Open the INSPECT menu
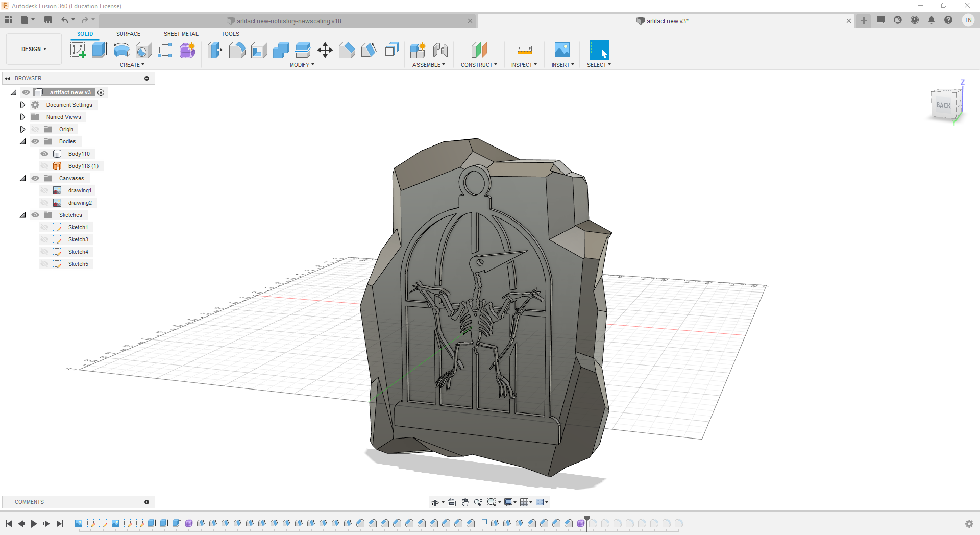This screenshot has width=980, height=535. pos(524,65)
